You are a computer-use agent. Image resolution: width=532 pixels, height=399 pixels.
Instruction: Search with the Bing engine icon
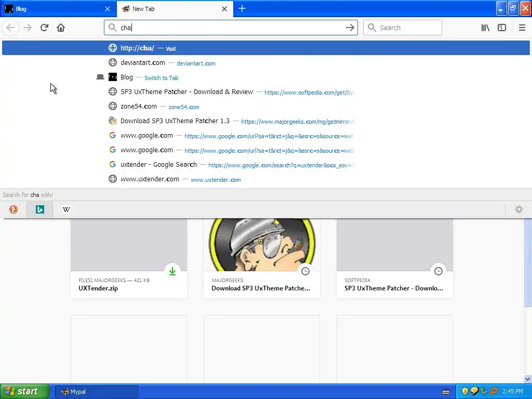coord(39,209)
